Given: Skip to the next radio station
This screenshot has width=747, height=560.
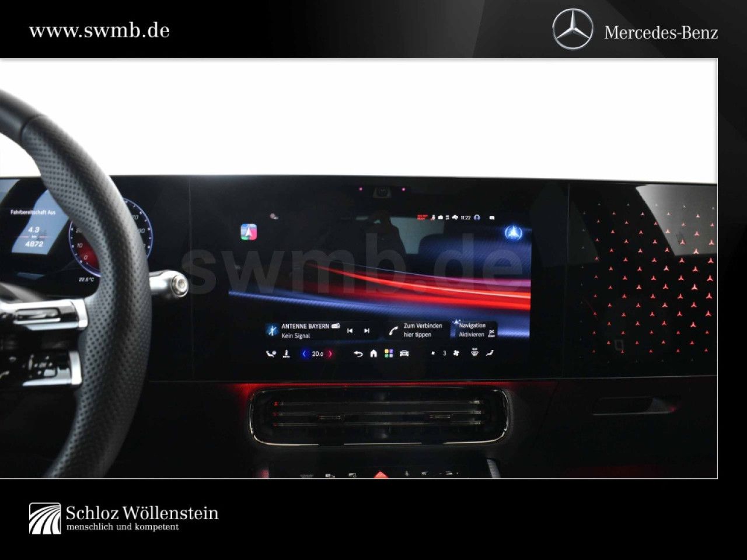Looking at the screenshot, I should [x=366, y=331].
